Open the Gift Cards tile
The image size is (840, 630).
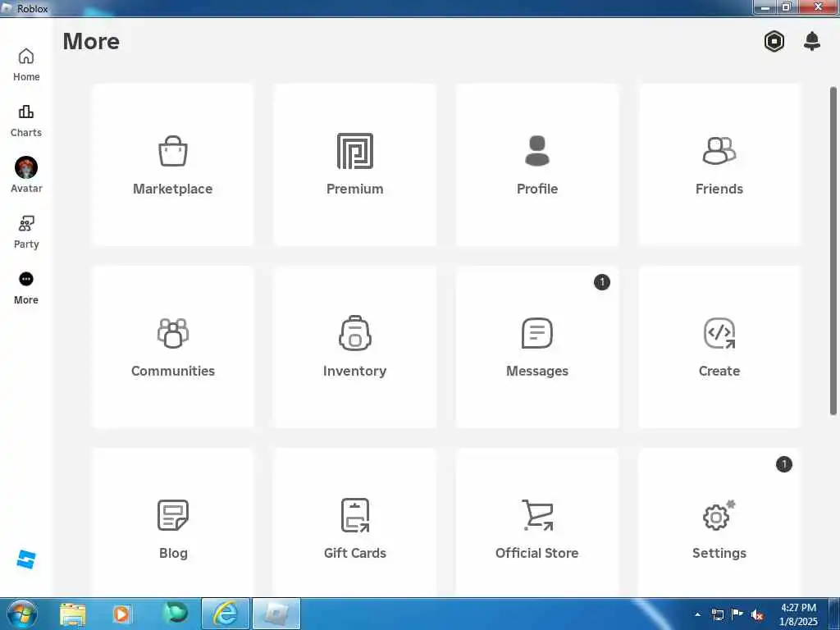(x=354, y=523)
